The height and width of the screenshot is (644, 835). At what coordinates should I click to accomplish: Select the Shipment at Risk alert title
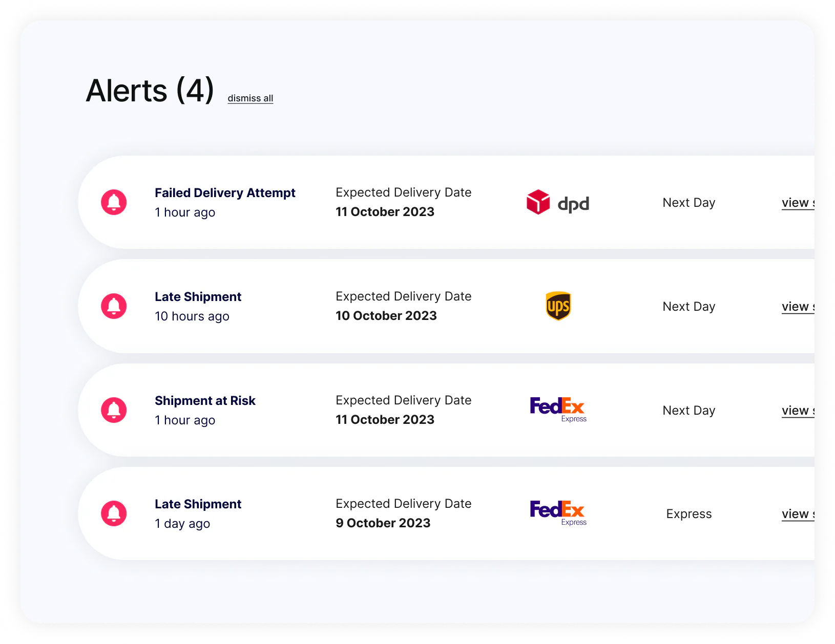tap(205, 400)
